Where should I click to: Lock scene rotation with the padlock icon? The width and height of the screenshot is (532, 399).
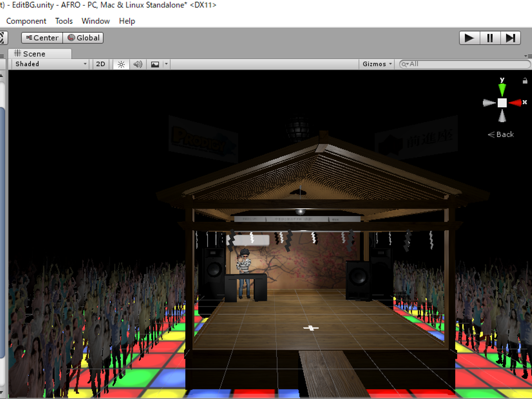[x=525, y=81]
